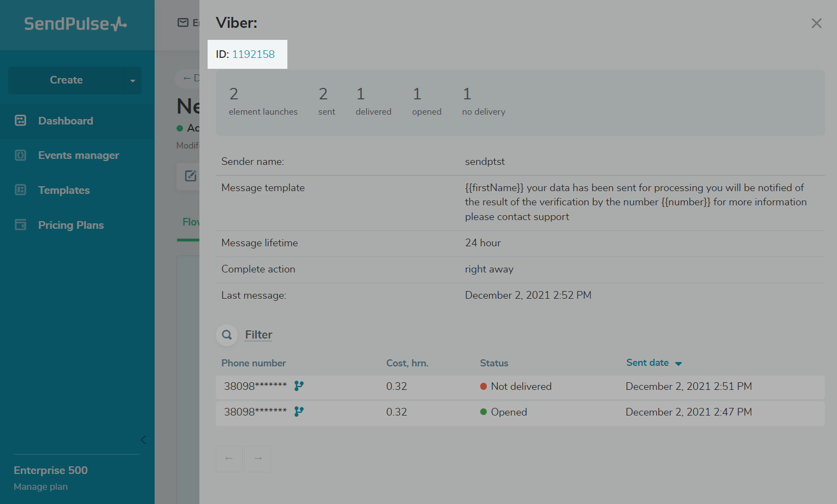Go to previous page with left arrow

click(x=229, y=459)
